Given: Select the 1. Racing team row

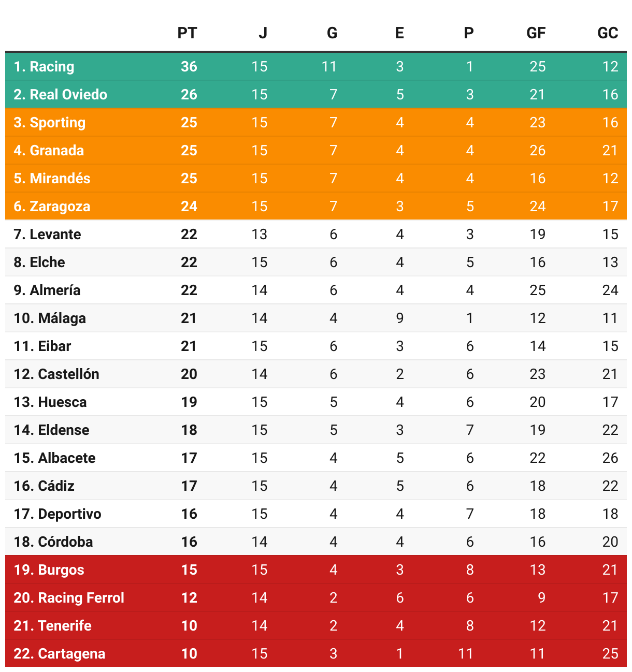Looking at the screenshot, I should pos(316,66).
